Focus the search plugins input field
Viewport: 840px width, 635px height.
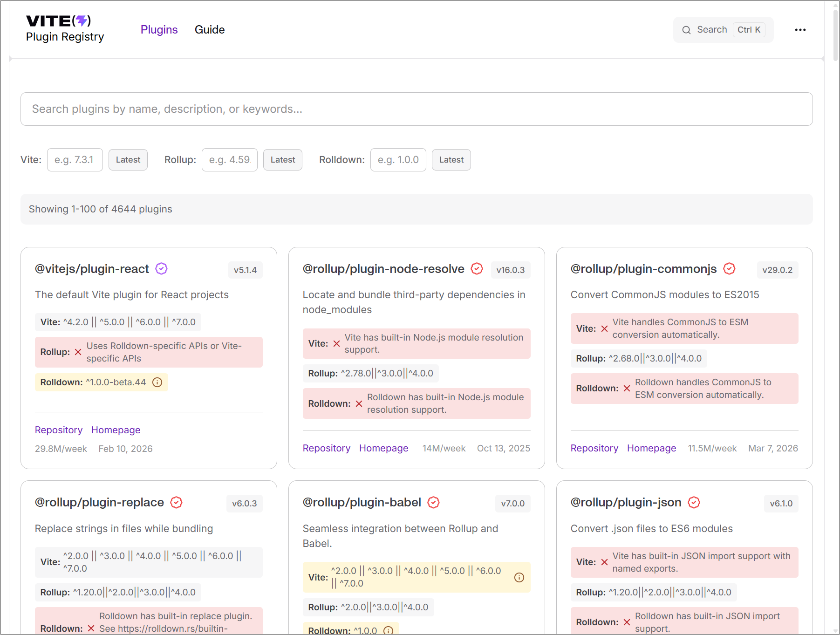point(417,109)
